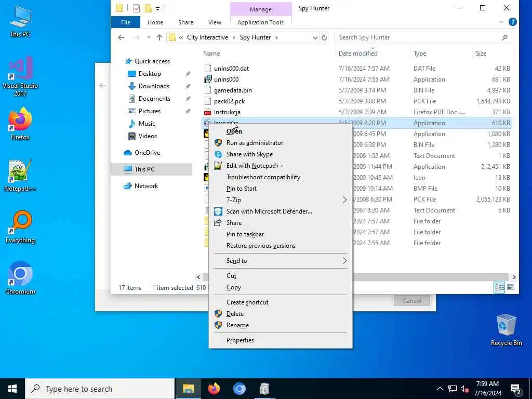Click New folder quick access toolbar icon
532x399 pixels.
click(148, 8)
